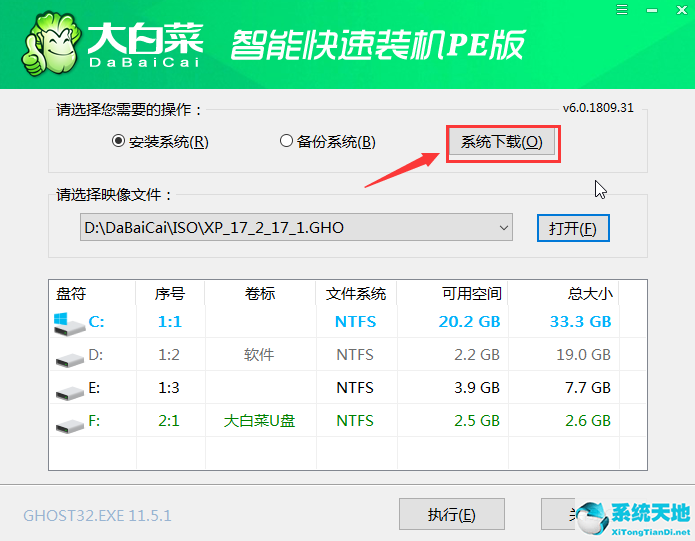Click the 7.7 GB total size
The width and height of the screenshot is (695, 541).
588,388
